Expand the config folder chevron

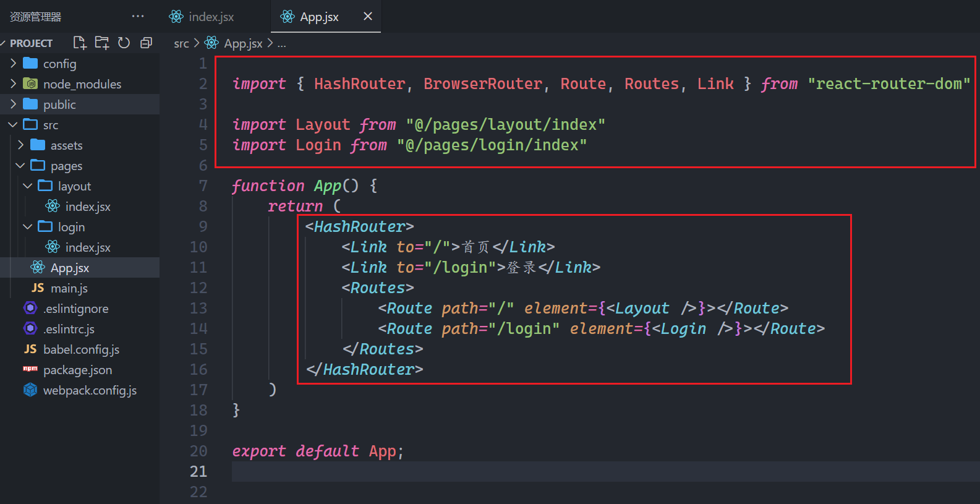tap(13, 63)
